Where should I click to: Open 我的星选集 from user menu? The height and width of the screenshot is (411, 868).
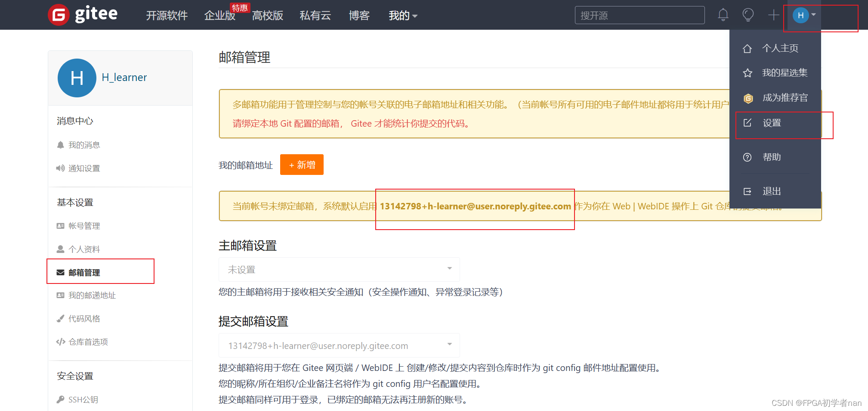[x=785, y=73]
